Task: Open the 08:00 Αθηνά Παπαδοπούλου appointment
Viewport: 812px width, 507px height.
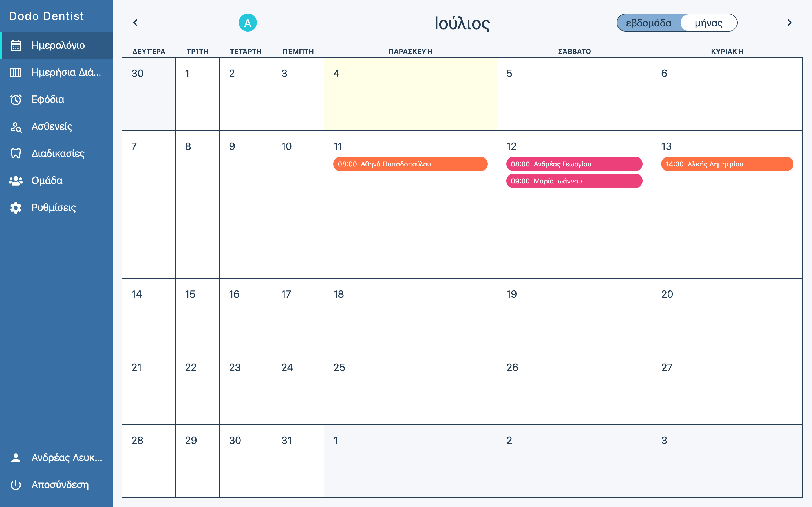Action: click(x=410, y=164)
